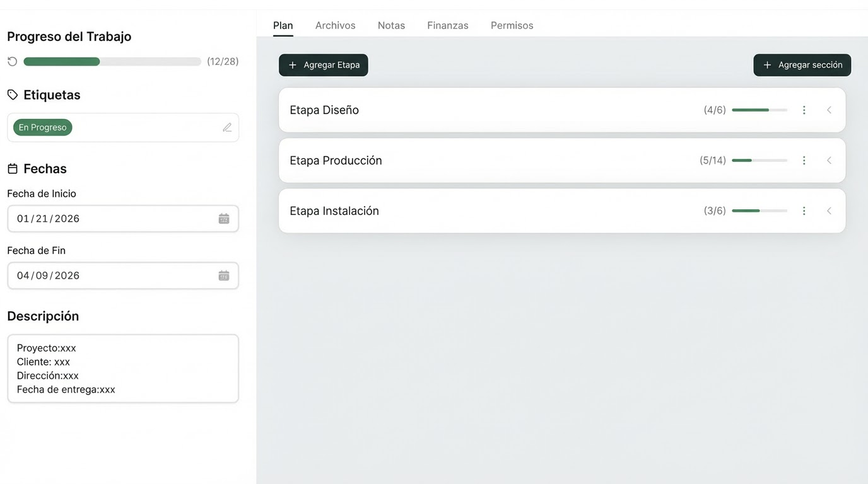
Task: Open three-dot menu for Etapa Instalación
Action: coord(804,211)
